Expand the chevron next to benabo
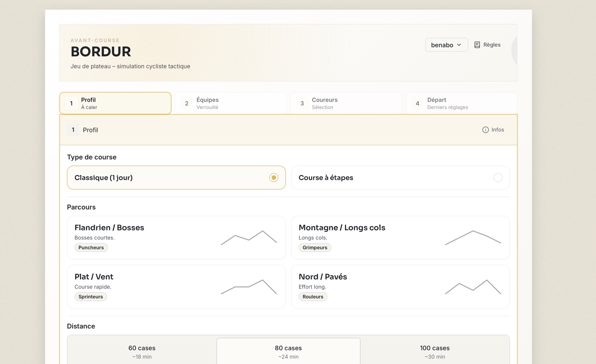596x364 pixels. [459, 45]
